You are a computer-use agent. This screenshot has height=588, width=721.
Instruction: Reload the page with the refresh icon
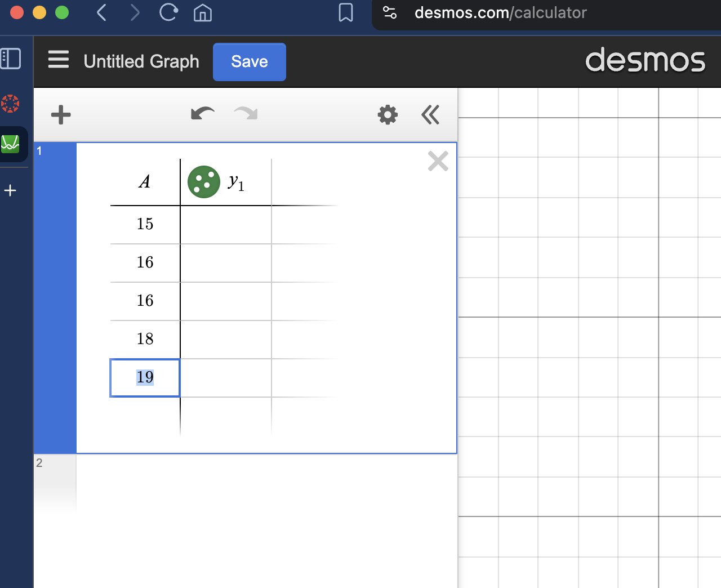[x=168, y=13]
